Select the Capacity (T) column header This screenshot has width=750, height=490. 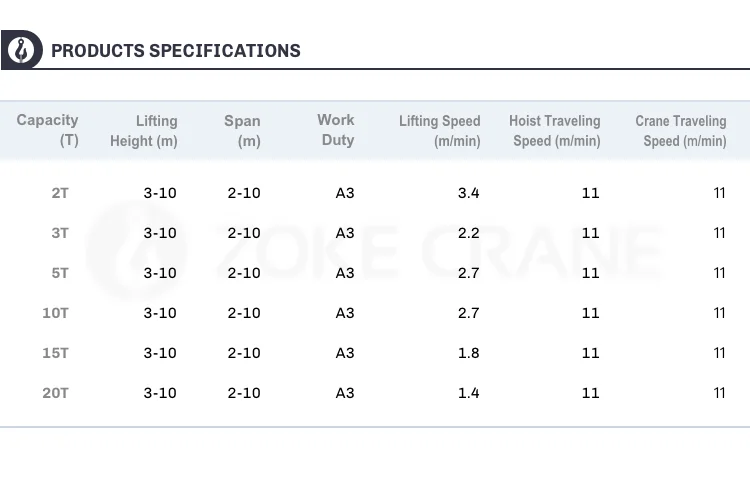coord(48,130)
